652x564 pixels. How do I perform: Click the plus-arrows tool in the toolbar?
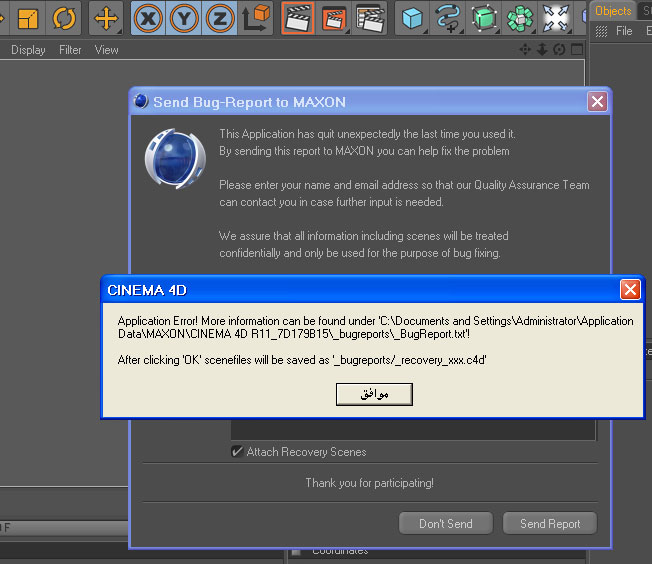[106, 19]
